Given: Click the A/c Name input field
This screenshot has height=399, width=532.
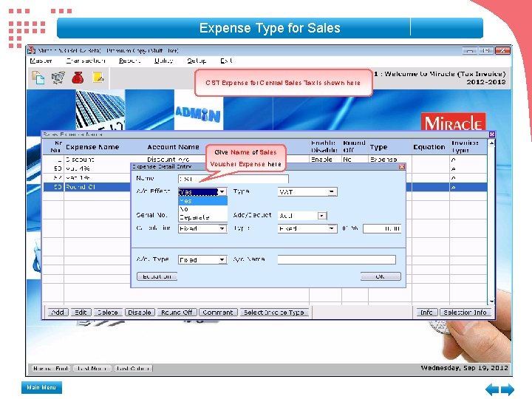Looking at the screenshot, I should 337,259.
